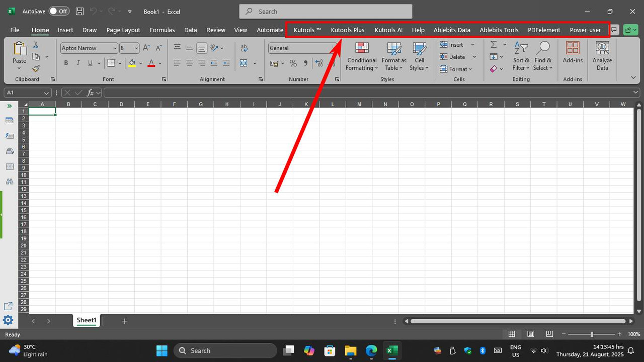Toggle Bottom Align vertical alignment

pos(202,48)
